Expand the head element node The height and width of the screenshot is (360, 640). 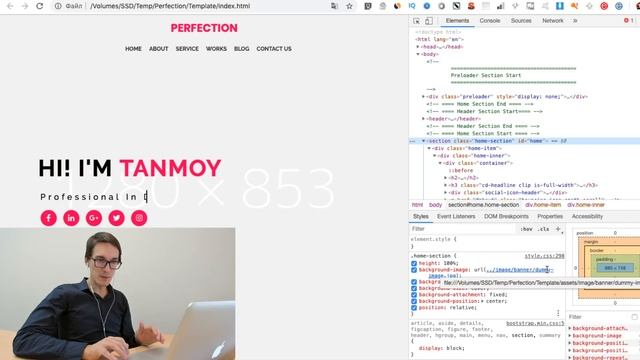[x=418, y=47]
